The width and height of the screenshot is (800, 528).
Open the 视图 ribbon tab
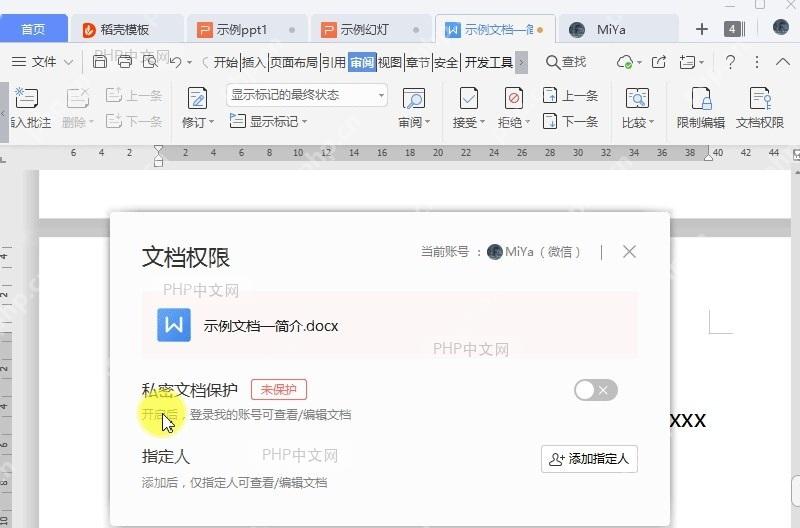390,62
